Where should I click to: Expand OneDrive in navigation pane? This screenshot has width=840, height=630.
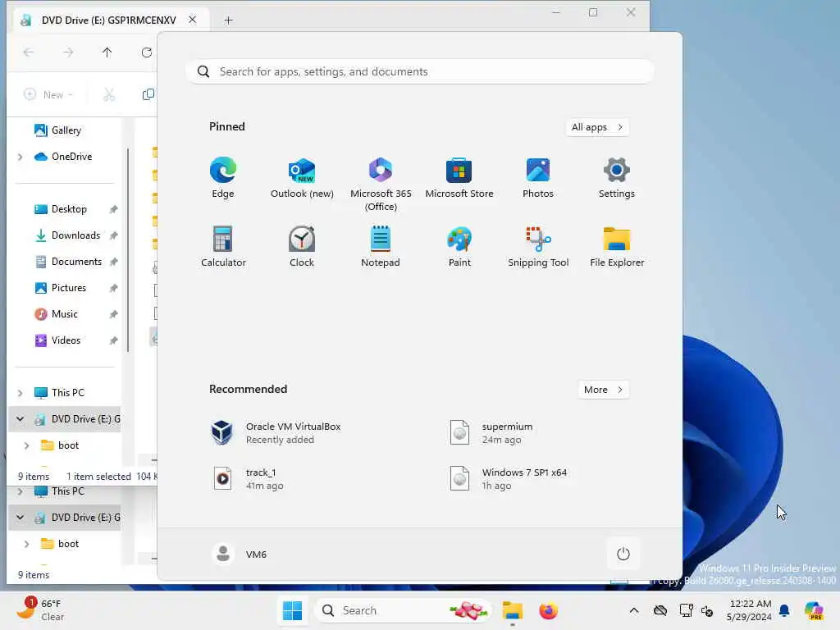click(x=21, y=157)
